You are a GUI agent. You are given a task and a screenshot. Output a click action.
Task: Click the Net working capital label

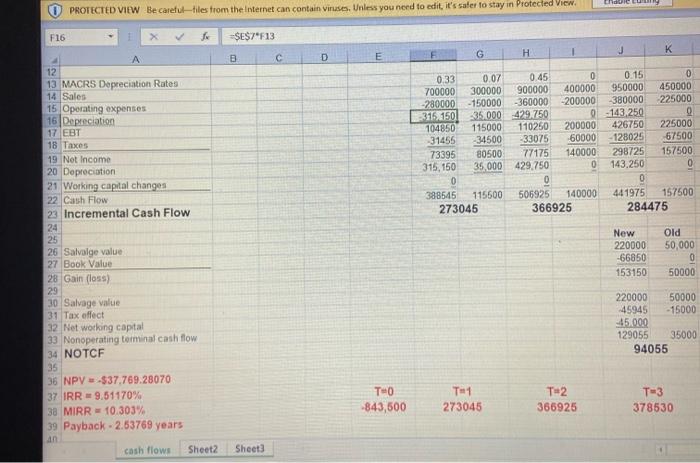pos(104,327)
